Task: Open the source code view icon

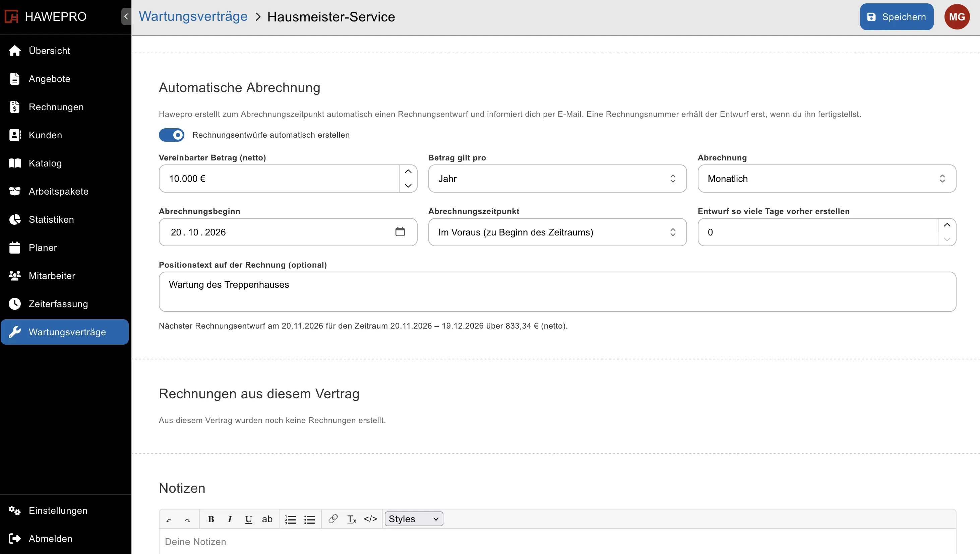Action: pos(370,519)
